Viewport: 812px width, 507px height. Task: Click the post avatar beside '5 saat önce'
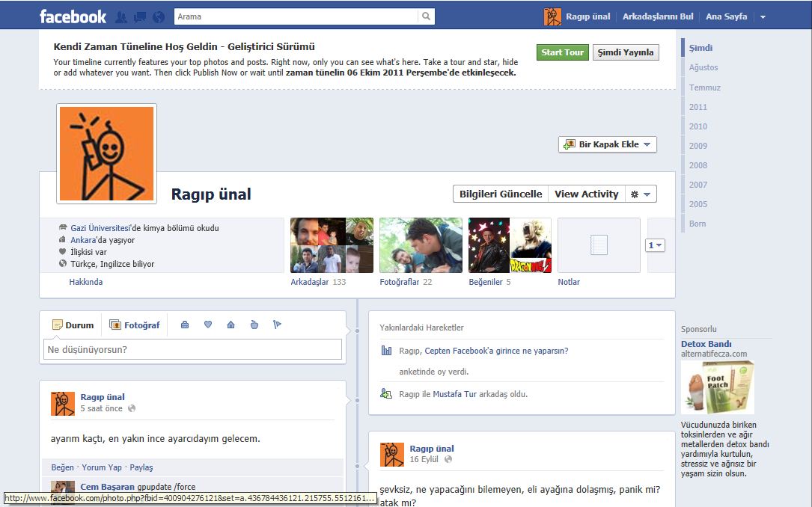(x=63, y=404)
